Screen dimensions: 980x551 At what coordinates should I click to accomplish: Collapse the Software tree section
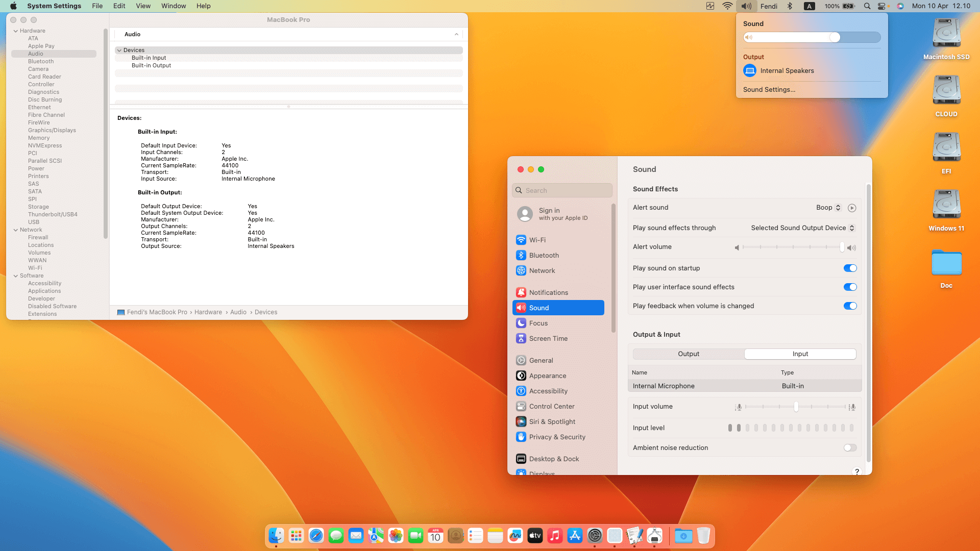[15, 276]
